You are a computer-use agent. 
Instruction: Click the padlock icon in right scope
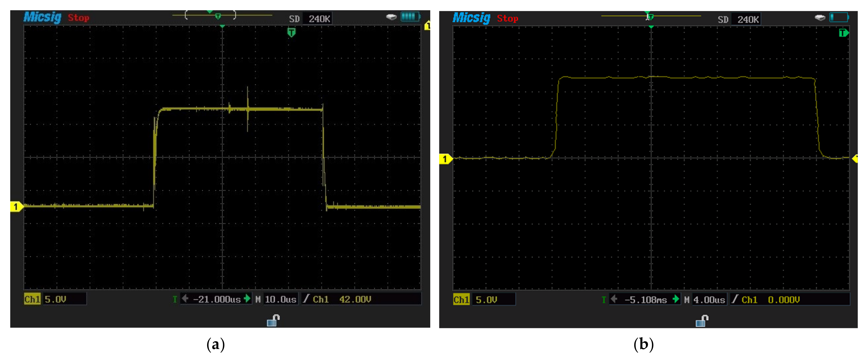(x=702, y=321)
